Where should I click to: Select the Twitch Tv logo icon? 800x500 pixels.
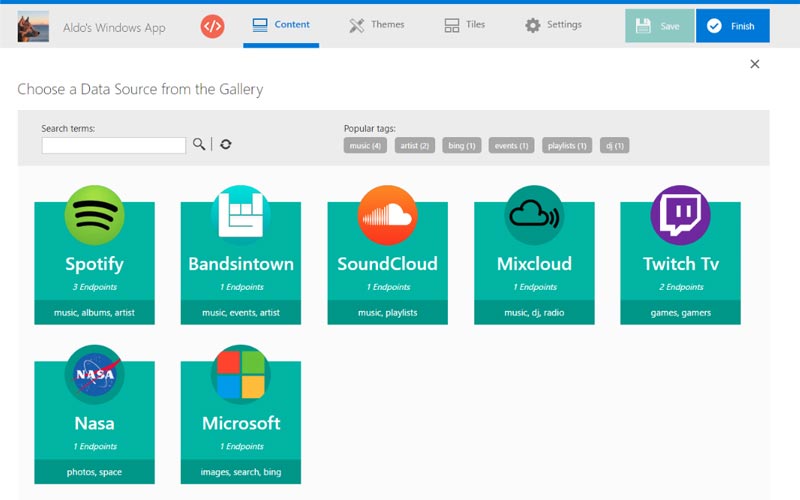680,215
